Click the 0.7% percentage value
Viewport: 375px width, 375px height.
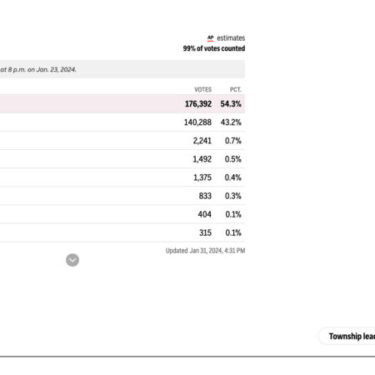pos(233,141)
